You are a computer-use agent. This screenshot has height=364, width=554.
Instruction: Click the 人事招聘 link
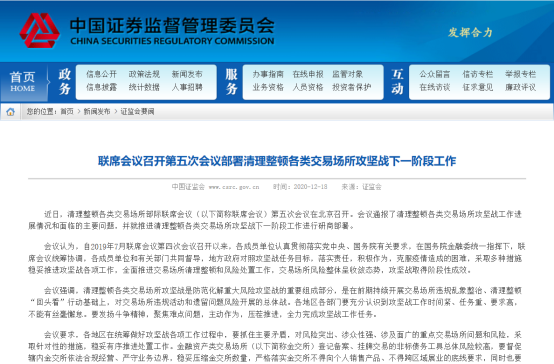click(x=187, y=87)
